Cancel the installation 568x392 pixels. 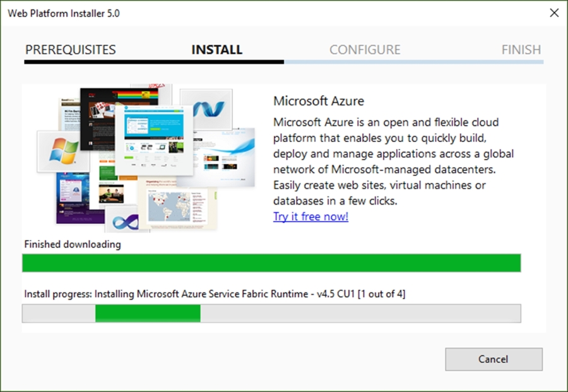point(494,359)
